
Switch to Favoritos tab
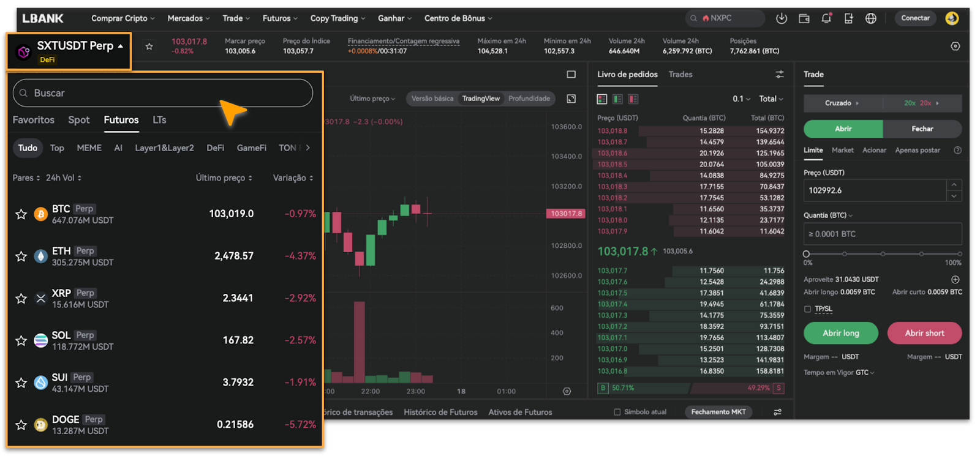pyautogui.click(x=34, y=120)
